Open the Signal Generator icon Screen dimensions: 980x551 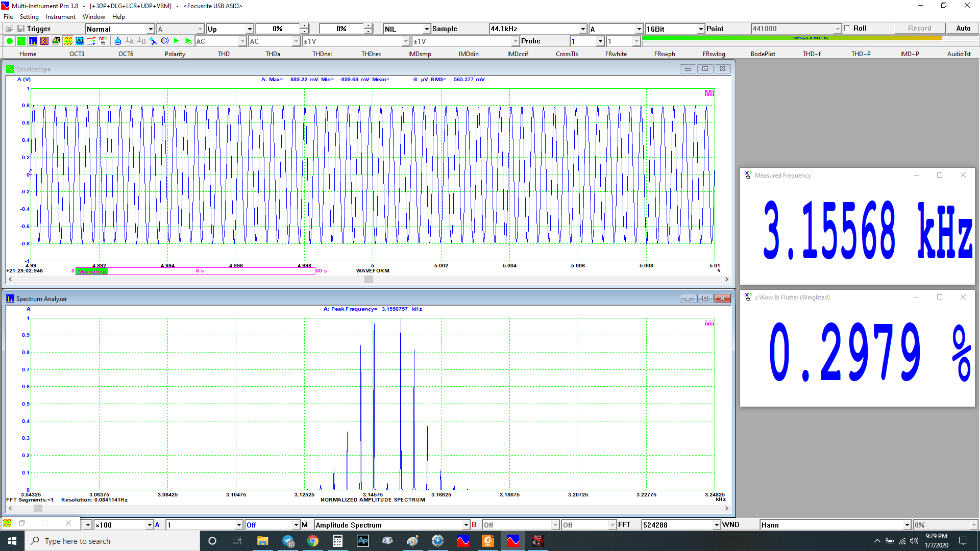click(x=68, y=41)
